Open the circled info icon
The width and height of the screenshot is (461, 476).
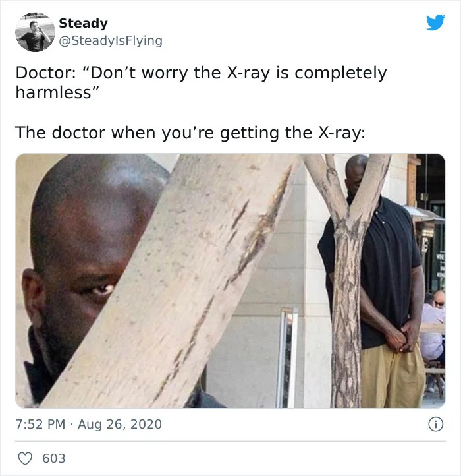pos(435,424)
